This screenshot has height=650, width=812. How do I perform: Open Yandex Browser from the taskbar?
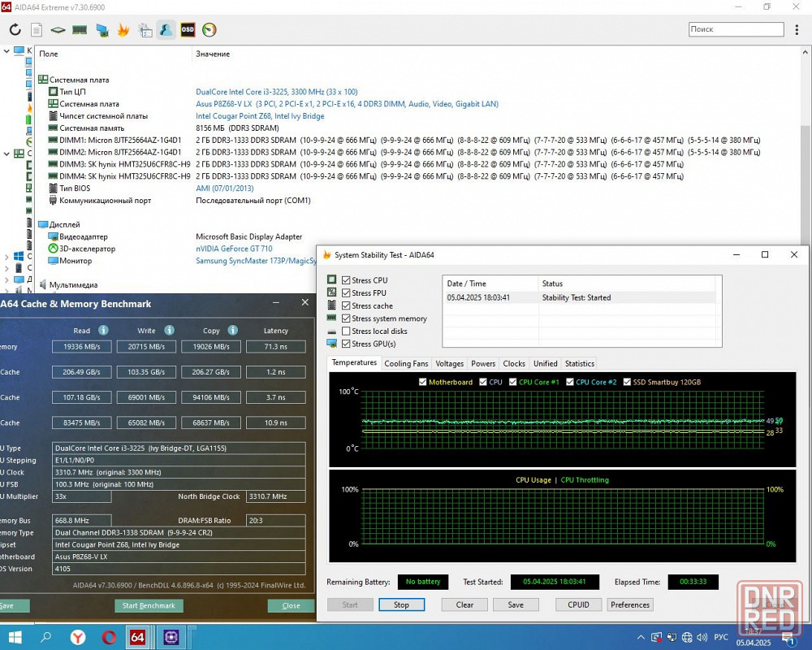(78, 637)
